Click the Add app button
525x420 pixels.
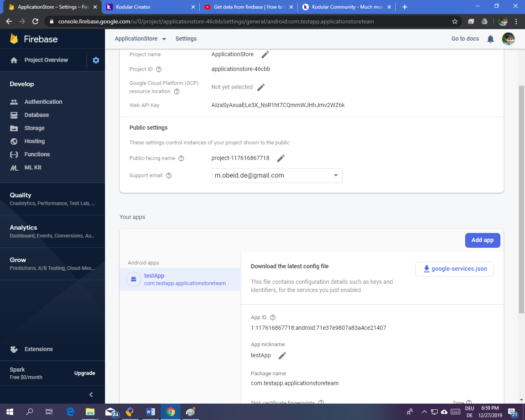[x=482, y=240]
